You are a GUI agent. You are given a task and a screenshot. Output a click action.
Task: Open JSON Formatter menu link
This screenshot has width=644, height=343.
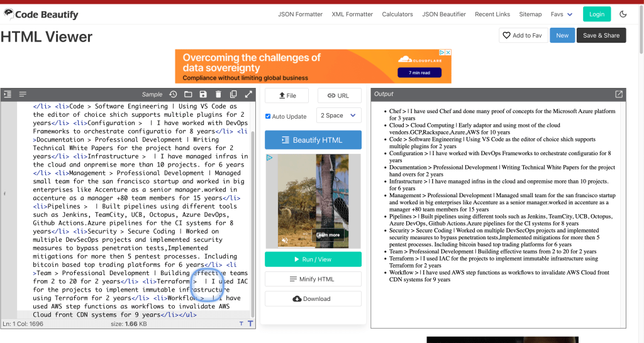(300, 14)
